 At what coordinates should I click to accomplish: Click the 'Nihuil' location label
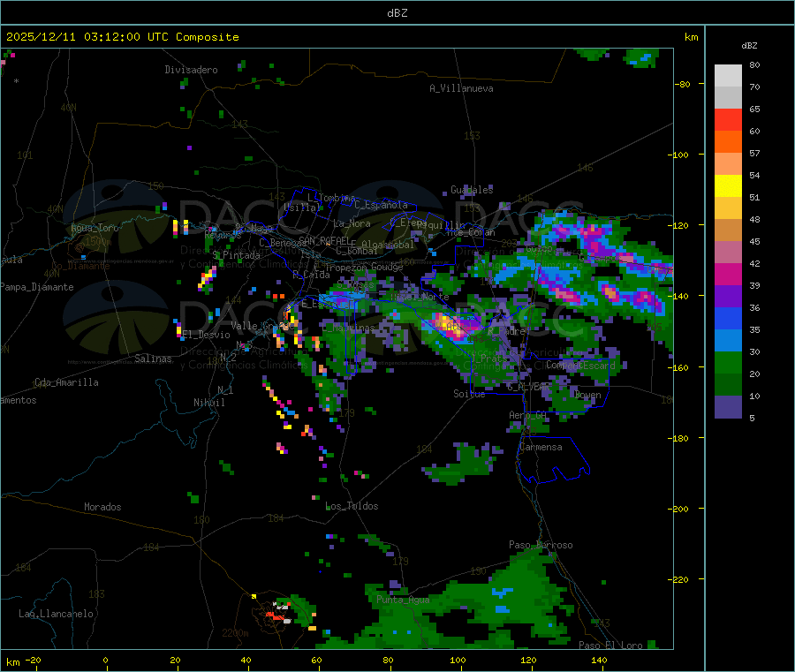point(209,403)
